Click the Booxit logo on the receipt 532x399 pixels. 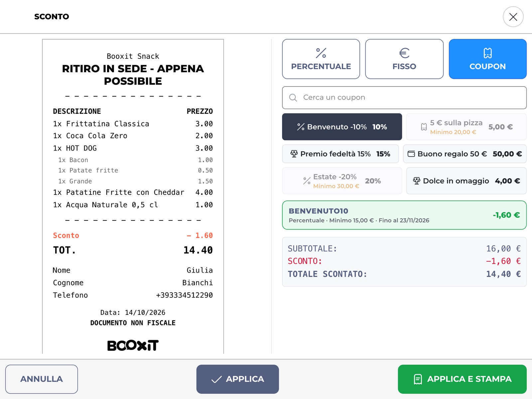click(133, 345)
